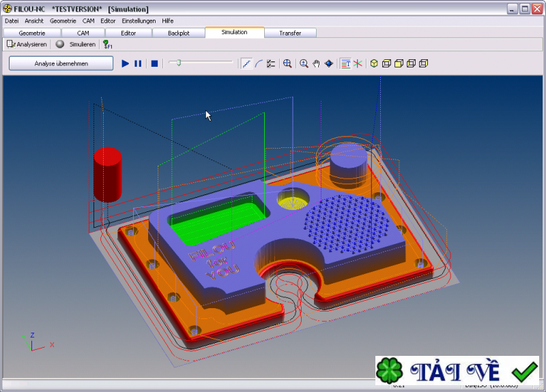Click the F1 help question mark icon
This screenshot has width=546, height=392.
click(107, 44)
